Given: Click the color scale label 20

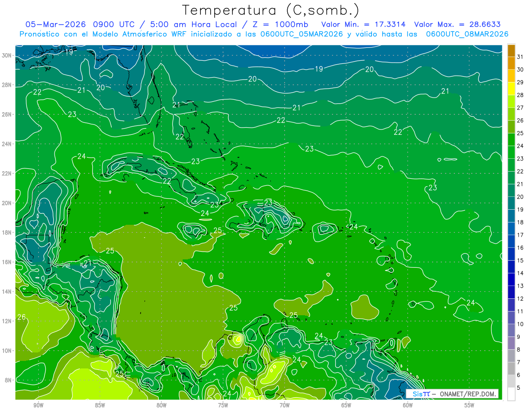Looking at the screenshot, I should click(520, 197).
